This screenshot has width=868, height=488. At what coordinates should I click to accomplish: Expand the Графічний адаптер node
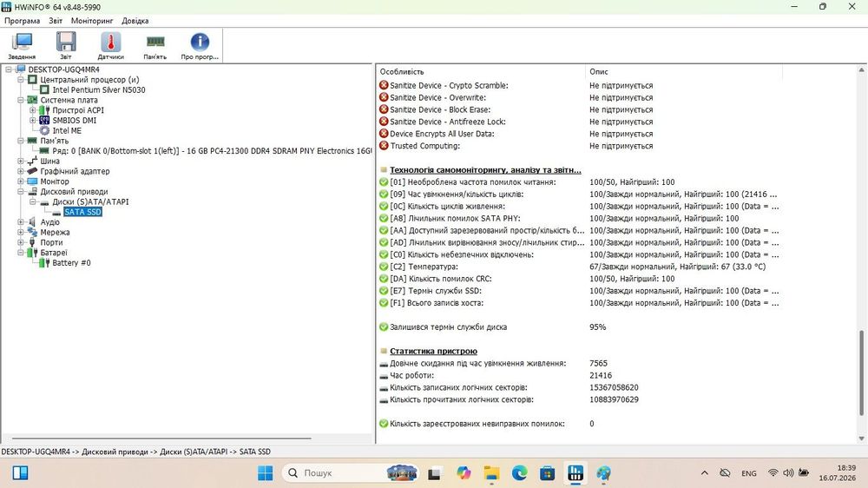[21, 171]
